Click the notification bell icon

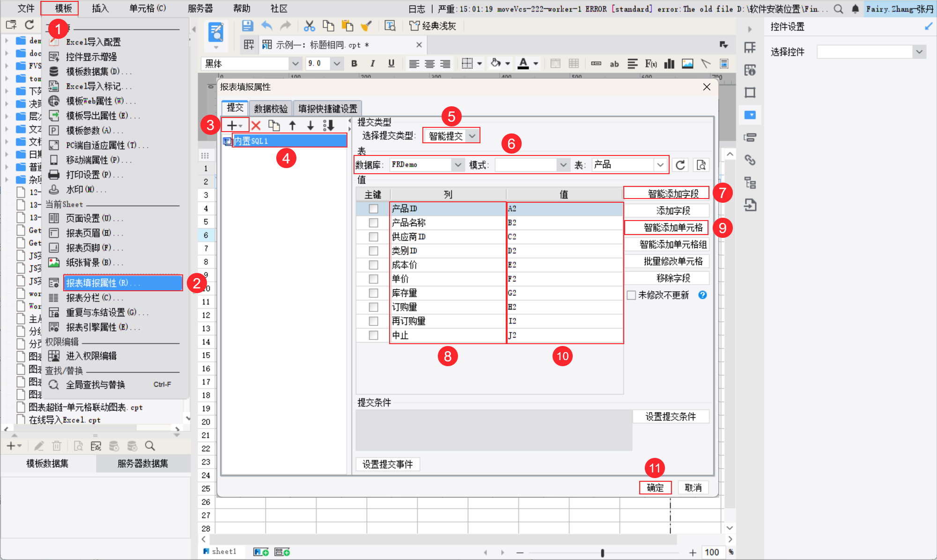pos(855,9)
